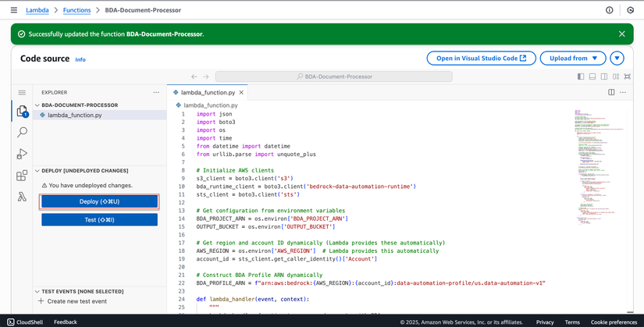Open the Explorer files icon
Image resolution: width=644 pixels, height=327 pixels.
[x=22, y=111]
